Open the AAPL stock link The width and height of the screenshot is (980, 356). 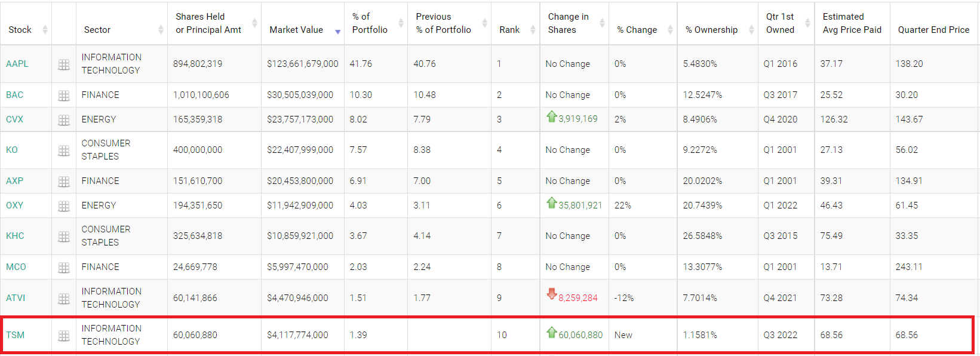17,64
